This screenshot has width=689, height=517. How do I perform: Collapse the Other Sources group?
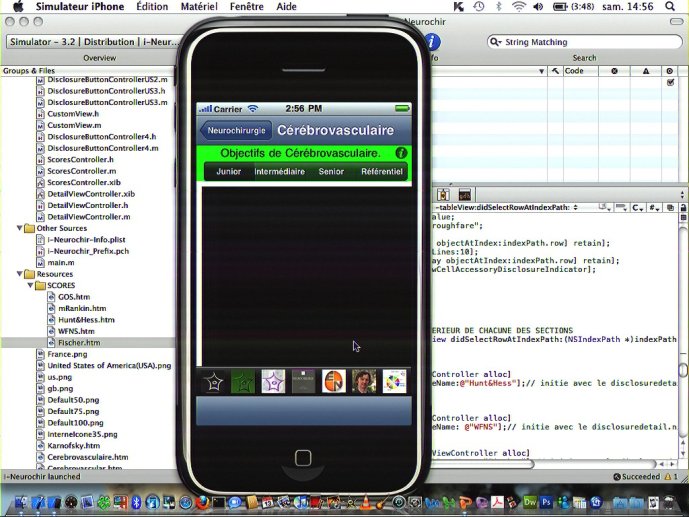pos(19,228)
